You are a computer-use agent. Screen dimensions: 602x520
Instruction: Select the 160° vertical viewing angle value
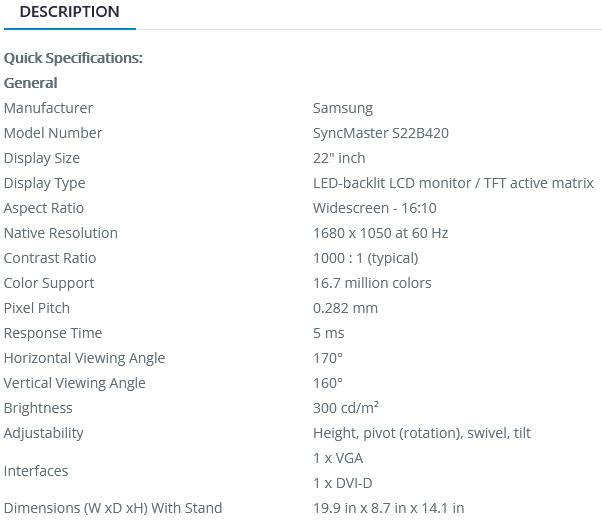point(327,383)
